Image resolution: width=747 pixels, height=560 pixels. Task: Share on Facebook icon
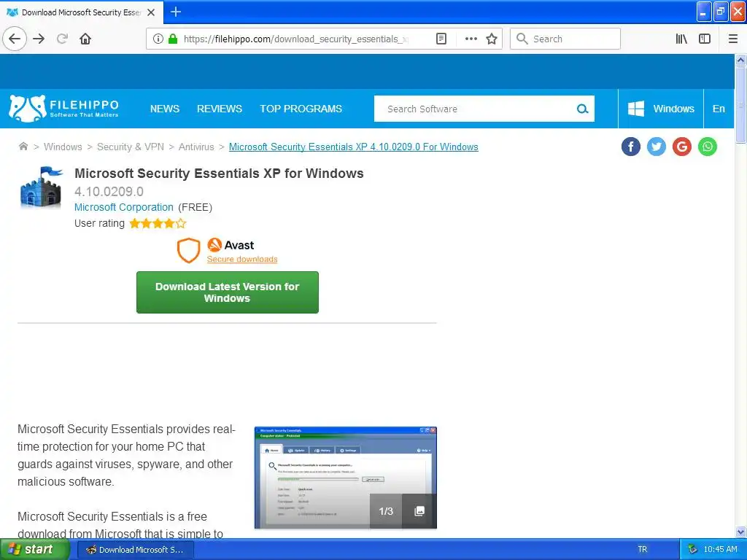click(631, 147)
